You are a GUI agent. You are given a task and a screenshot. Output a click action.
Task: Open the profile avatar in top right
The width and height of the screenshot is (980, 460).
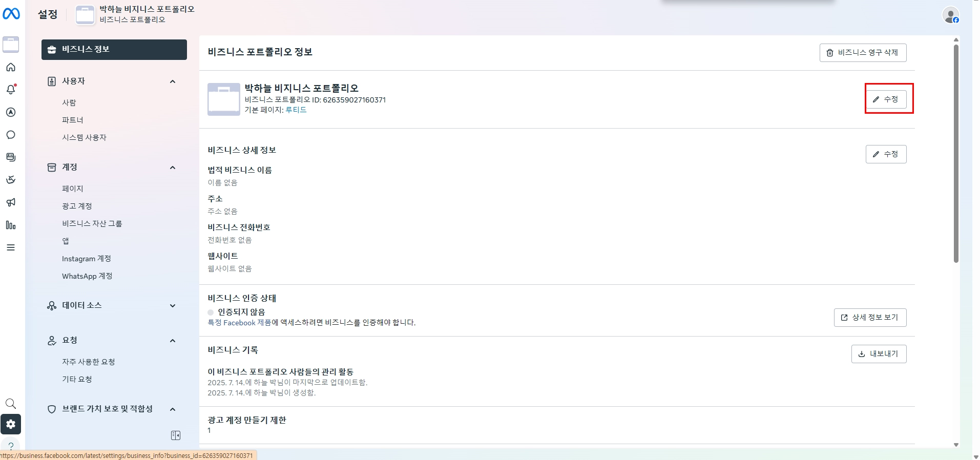(x=951, y=15)
